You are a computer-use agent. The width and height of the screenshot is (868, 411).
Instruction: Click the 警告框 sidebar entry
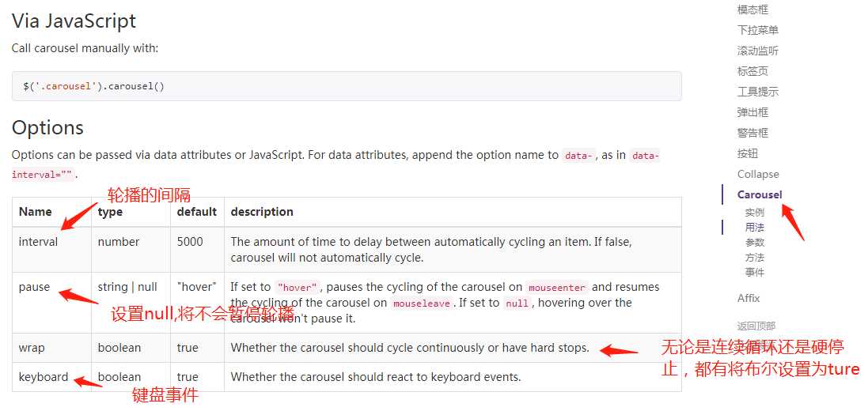coord(752,133)
